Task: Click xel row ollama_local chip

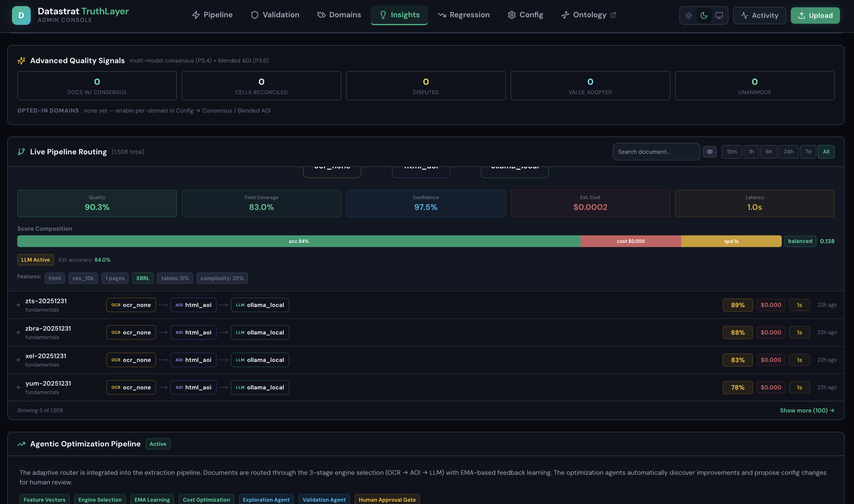Action: click(x=260, y=360)
